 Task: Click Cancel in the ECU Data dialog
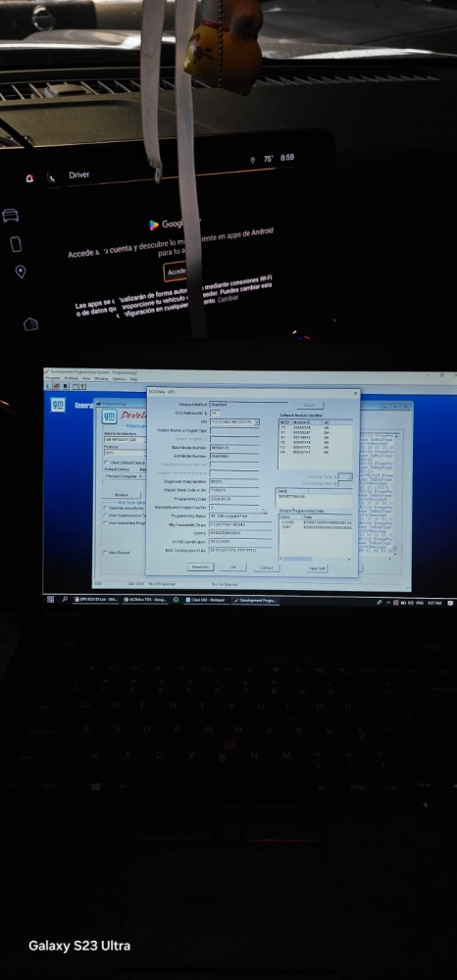pyautogui.click(x=266, y=567)
